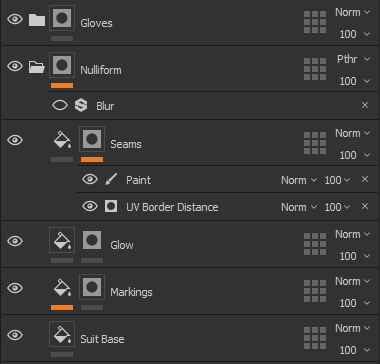The image size is (380, 364).
Task: Open Seams opacity 100 slider dropdown
Action: pos(355,155)
